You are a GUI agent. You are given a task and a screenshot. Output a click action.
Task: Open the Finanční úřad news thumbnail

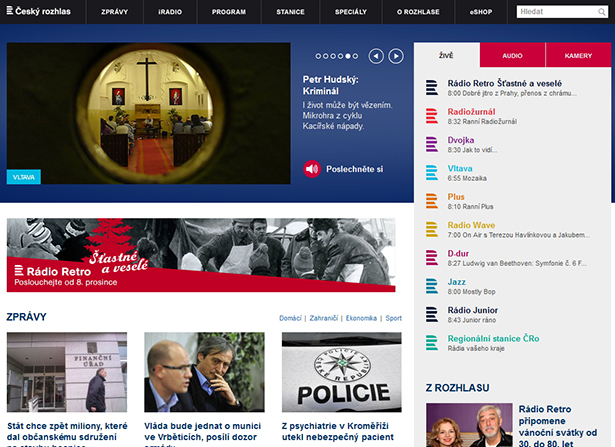click(67, 372)
